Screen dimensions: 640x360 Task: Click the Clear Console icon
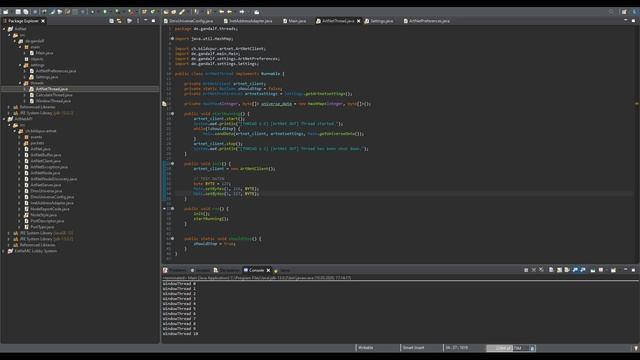(x=551, y=270)
